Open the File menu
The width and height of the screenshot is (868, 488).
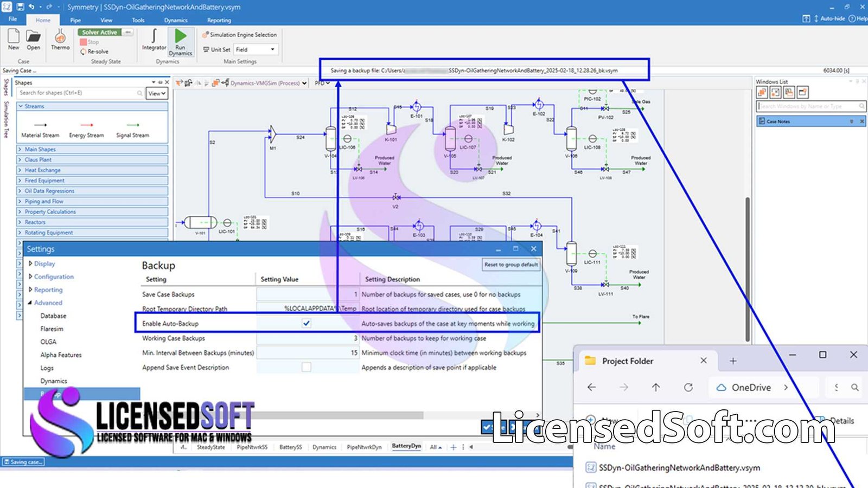point(13,19)
